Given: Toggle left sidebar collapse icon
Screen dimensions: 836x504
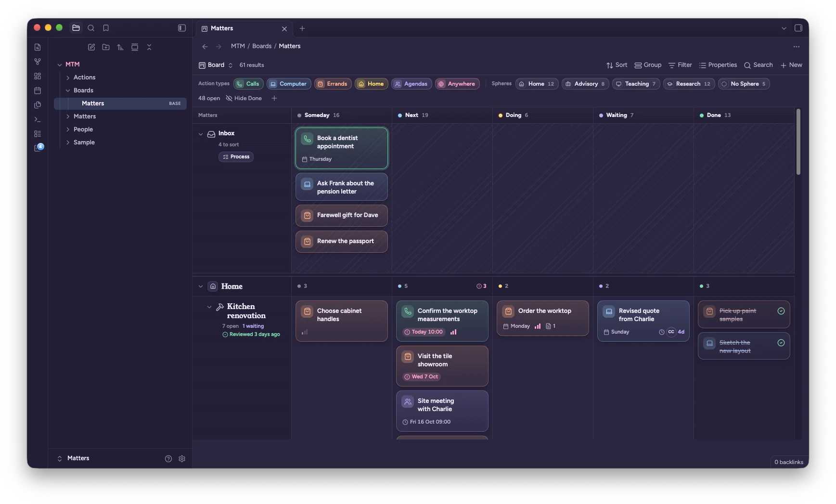Looking at the screenshot, I should click(x=182, y=28).
